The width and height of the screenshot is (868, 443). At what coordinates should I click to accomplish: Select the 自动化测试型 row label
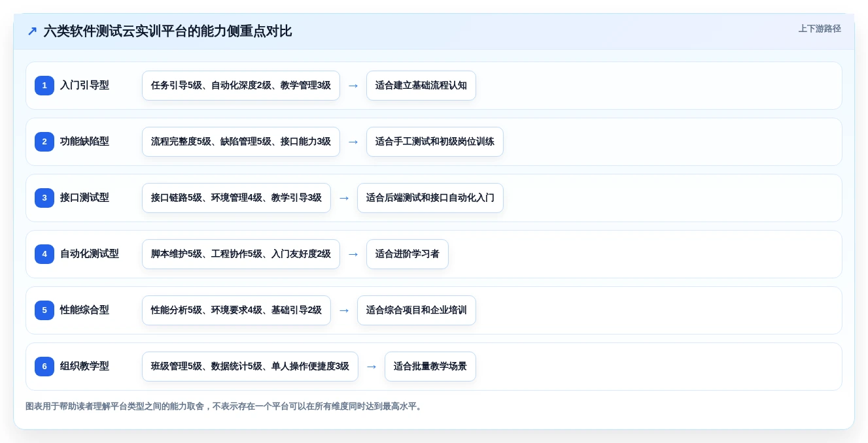[x=90, y=254]
